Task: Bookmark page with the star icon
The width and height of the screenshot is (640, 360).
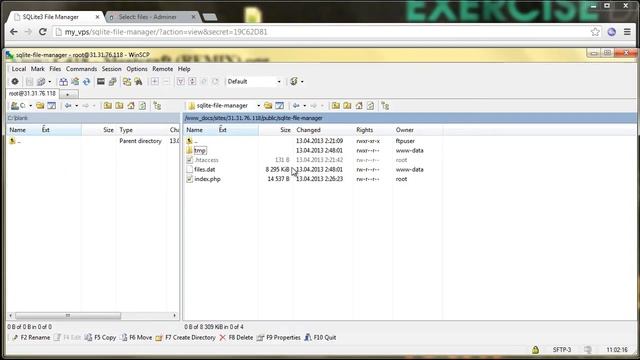Action: tap(595, 32)
